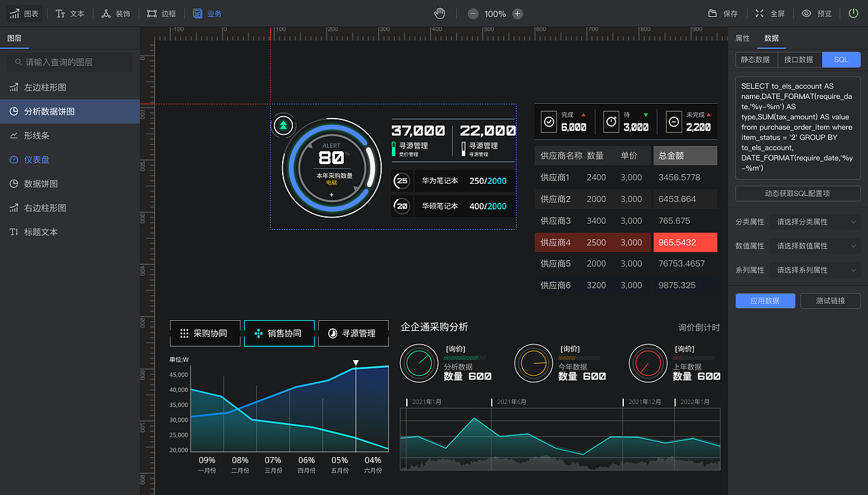The width and height of the screenshot is (868, 495).
Task: Open the 预览 preview
Action: (x=816, y=14)
